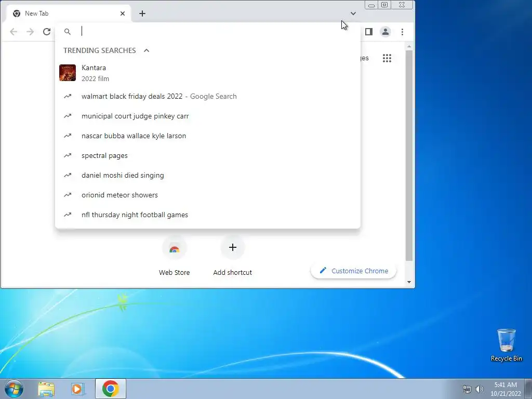
Task: Click the forward navigation arrow
Action: coord(30,32)
